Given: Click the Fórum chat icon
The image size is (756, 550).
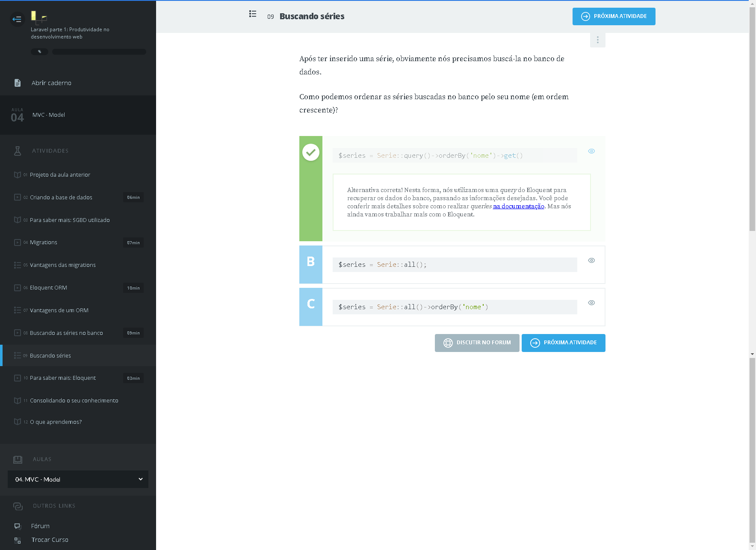Looking at the screenshot, I should click(x=18, y=526).
